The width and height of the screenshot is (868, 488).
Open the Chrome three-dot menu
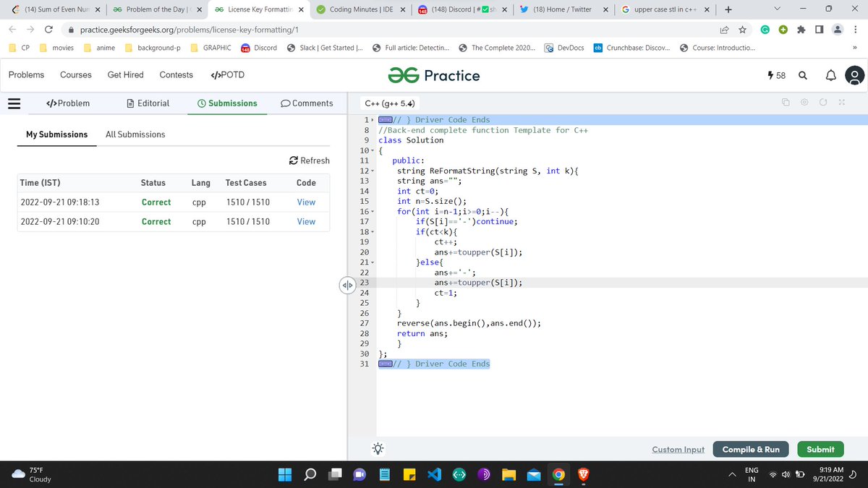[x=856, y=30]
